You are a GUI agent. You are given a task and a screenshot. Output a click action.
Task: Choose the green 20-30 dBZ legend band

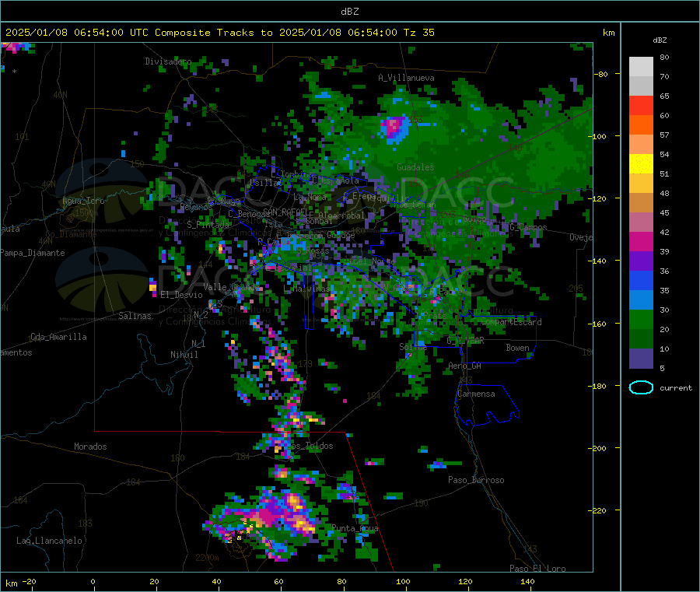pos(641,320)
